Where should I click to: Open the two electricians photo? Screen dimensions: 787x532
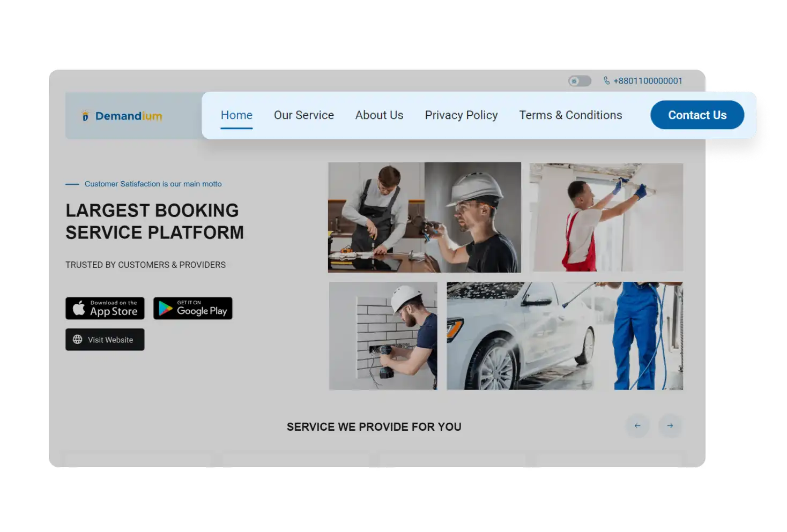(x=425, y=218)
